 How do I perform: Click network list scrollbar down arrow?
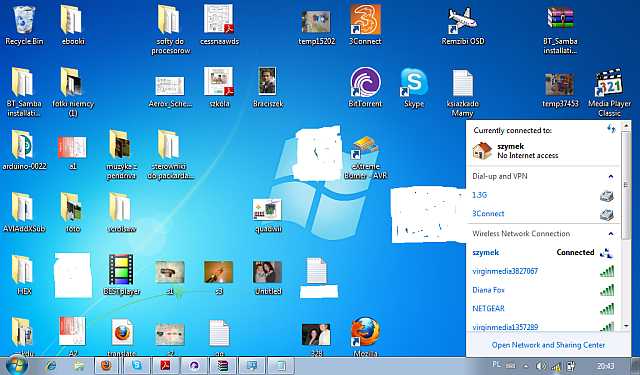pos(626,326)
